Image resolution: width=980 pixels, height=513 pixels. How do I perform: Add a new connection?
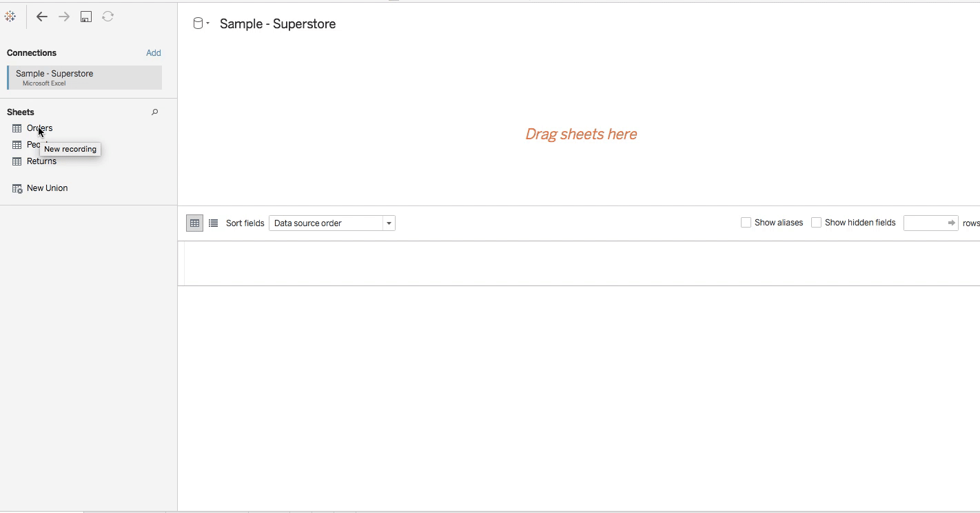(154, 53)
